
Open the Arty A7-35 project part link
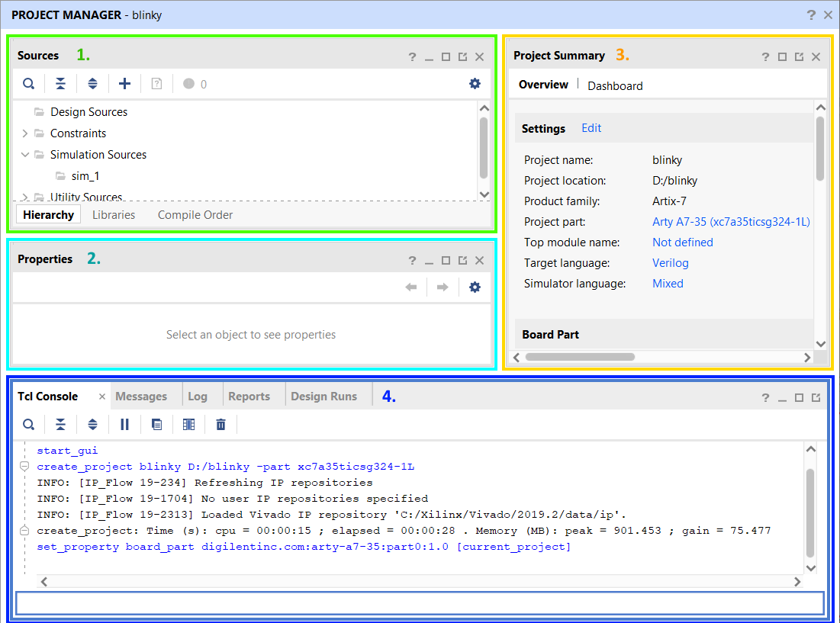[731, 222]
